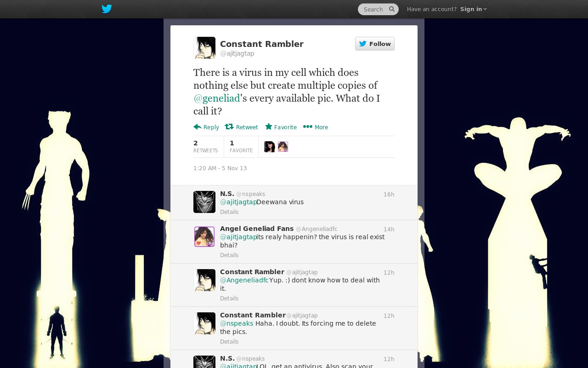Click in the Search field
588x368 pixels.
374,9
